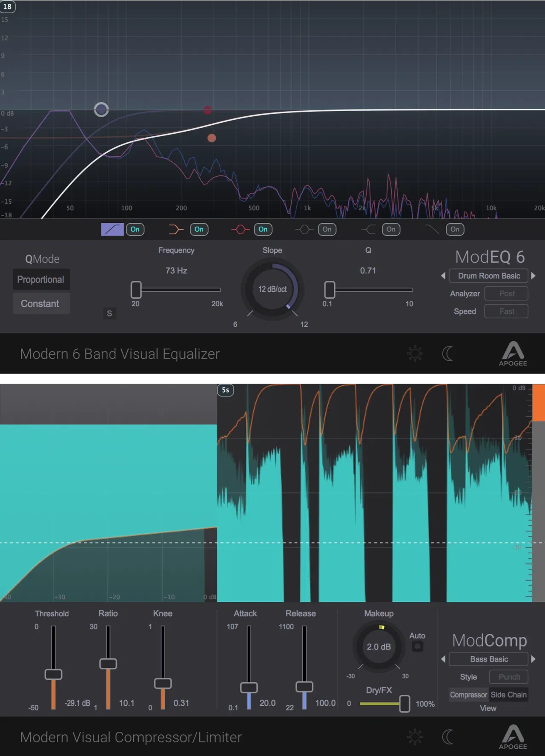This screenshot has height=756, width=545.
Task: Select the low-pass filter band icon
Action: point(432,230)
